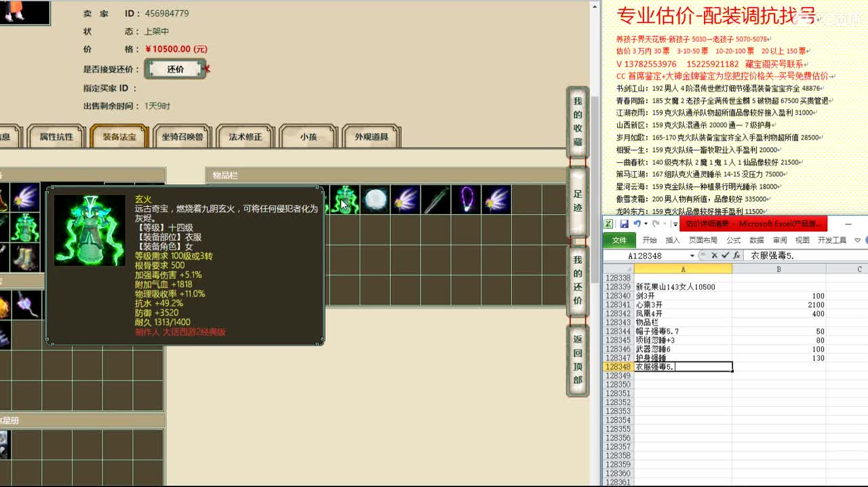Click the formula bar with 衣服强毒5.
868x487 pixels.
pos(806,256)
